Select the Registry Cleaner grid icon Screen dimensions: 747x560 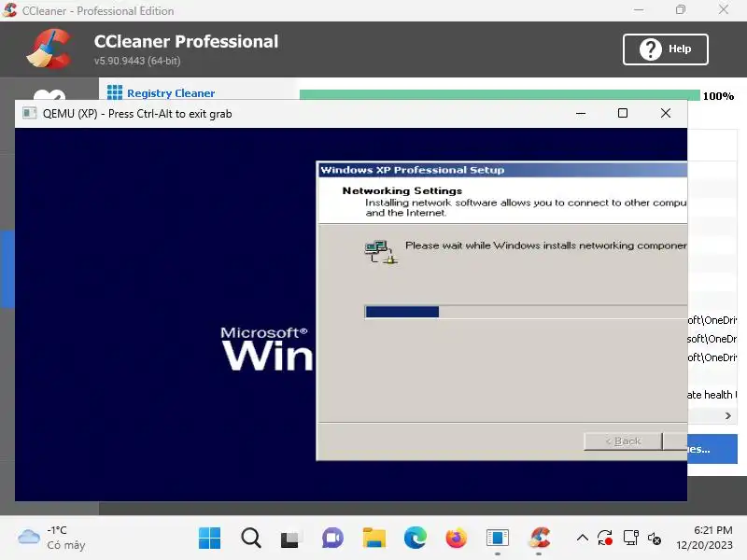114,92
